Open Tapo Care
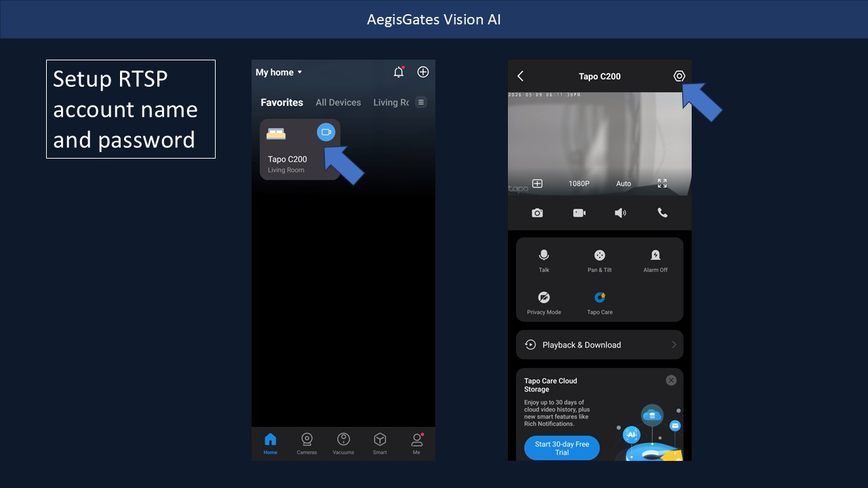The image size is (868, 488). [599, 303]
